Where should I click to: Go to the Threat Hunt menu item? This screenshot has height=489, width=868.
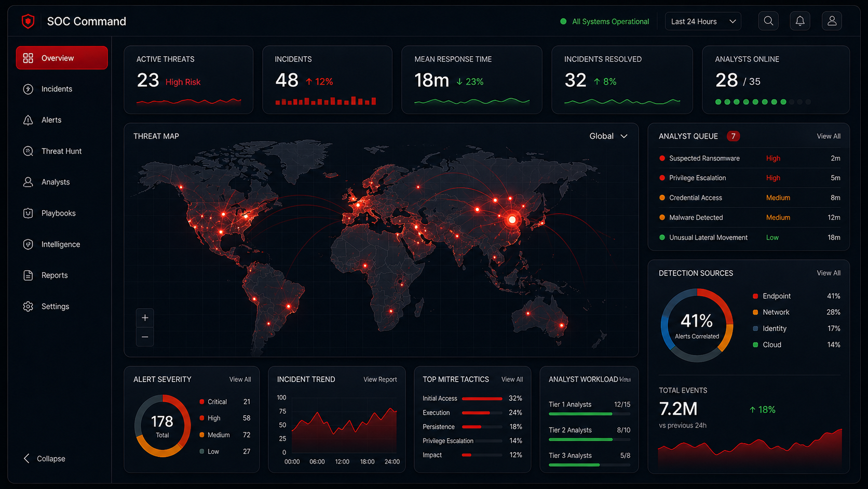pyautogui.click(x=61, y=151)
